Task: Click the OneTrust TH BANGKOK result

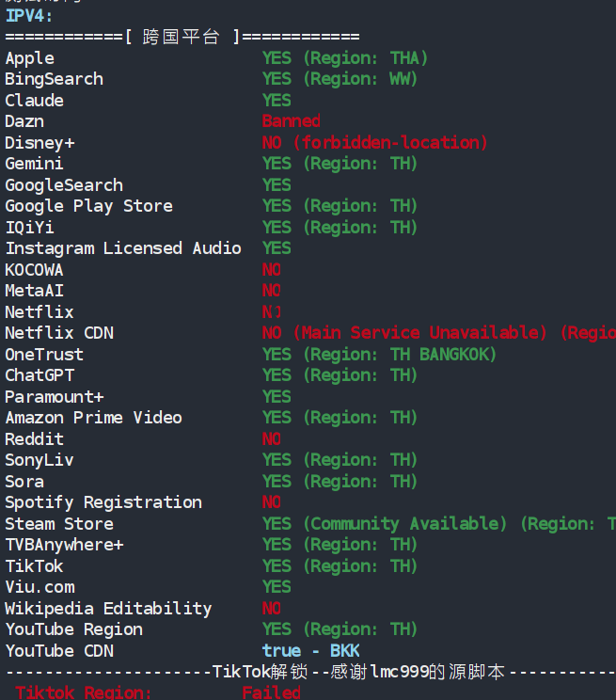Action: click(379, 355)
